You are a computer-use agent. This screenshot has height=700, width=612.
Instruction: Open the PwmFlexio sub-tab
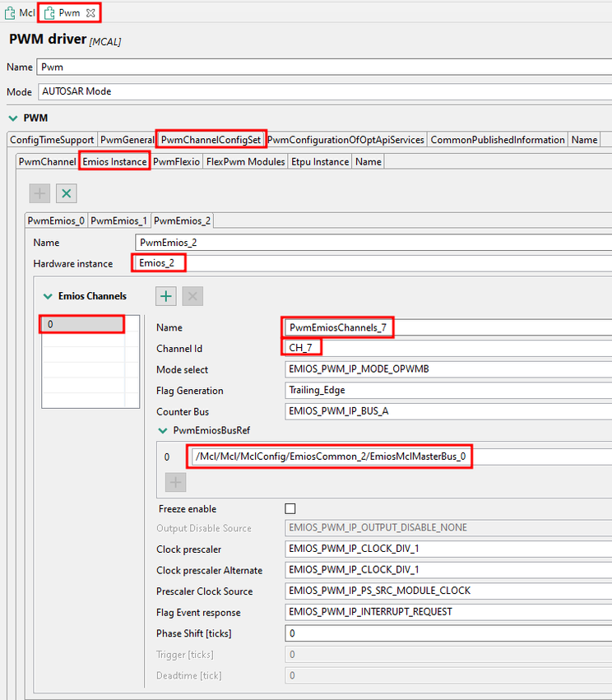click(x=176, y=161)
